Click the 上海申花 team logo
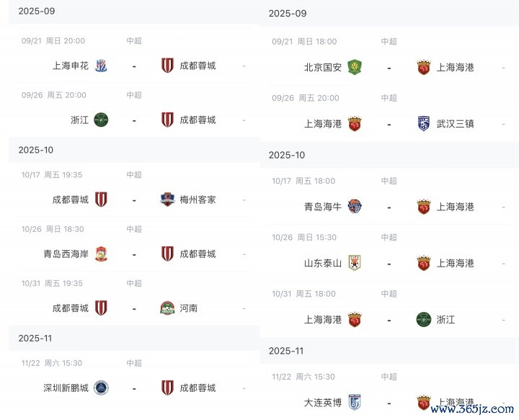The height and width of the screenshot is (420, 519). (x=101, y=66)
